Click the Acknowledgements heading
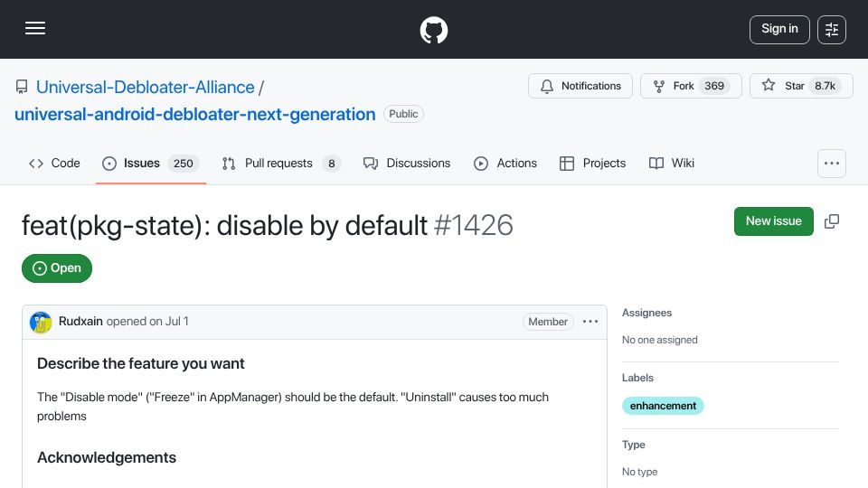 point(107,457)
